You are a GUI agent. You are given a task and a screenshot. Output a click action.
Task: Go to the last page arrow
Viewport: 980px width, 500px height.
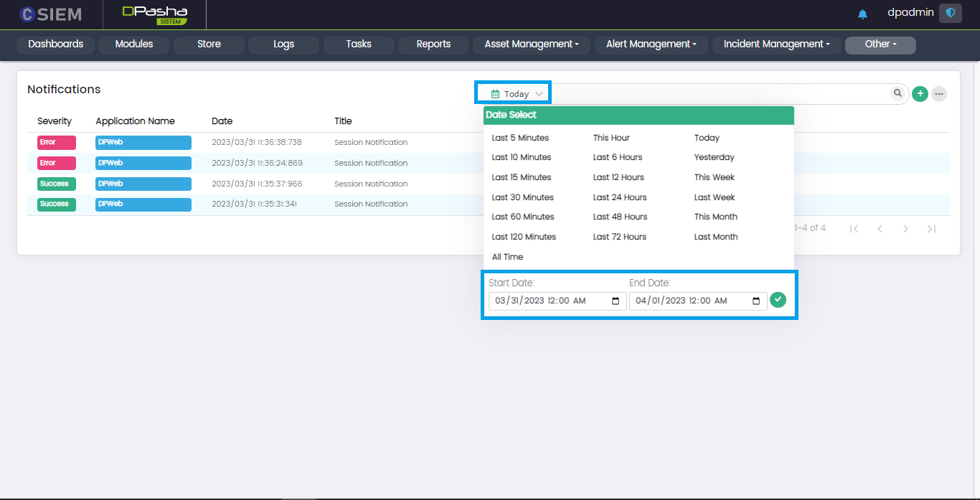931,229
